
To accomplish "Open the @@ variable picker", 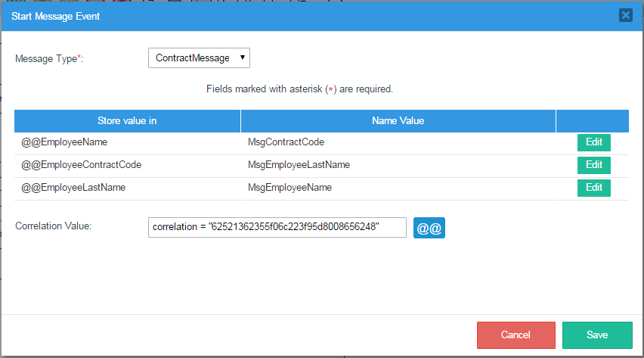I will [429, 228].
